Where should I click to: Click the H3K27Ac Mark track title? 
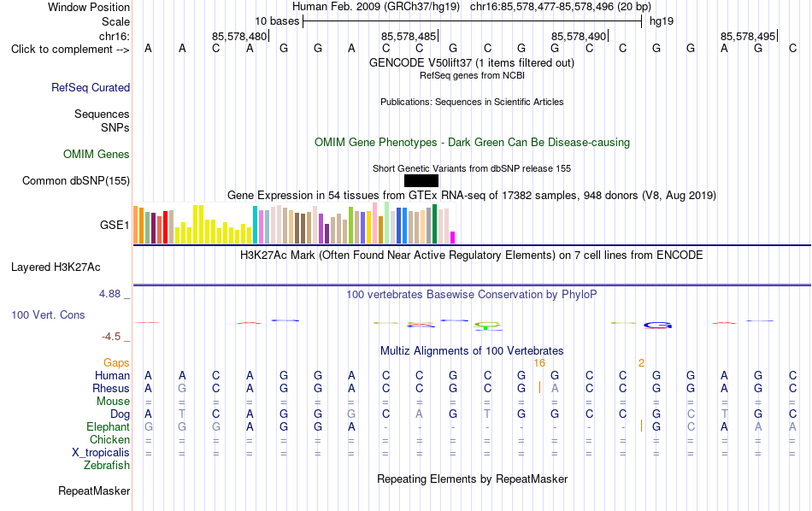coord(472,255)
